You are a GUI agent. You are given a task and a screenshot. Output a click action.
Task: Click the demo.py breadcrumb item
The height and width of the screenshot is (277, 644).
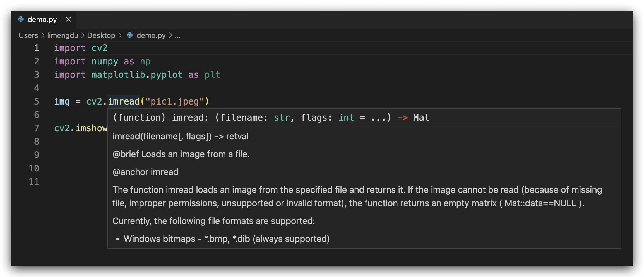coord(151,35)
